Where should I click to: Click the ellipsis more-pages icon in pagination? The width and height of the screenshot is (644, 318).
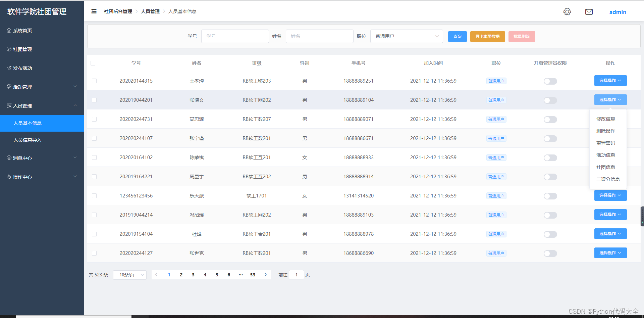click(x=241, y=275)
